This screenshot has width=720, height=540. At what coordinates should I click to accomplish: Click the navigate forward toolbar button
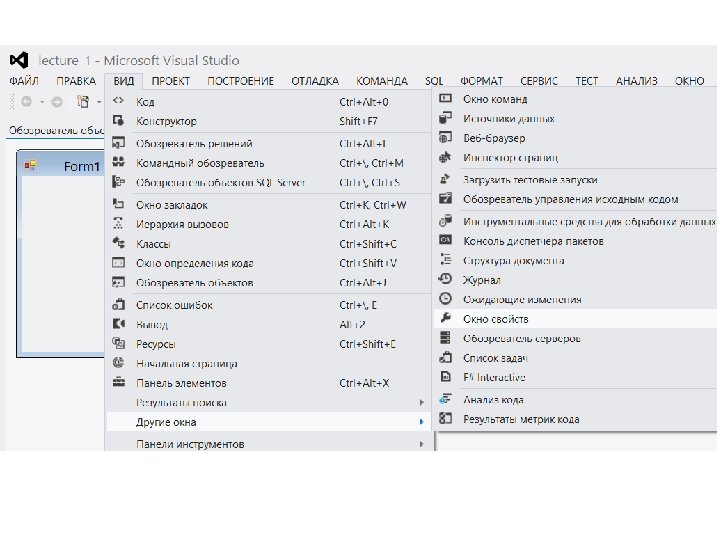pyautogui.click(x=57, y=101)
